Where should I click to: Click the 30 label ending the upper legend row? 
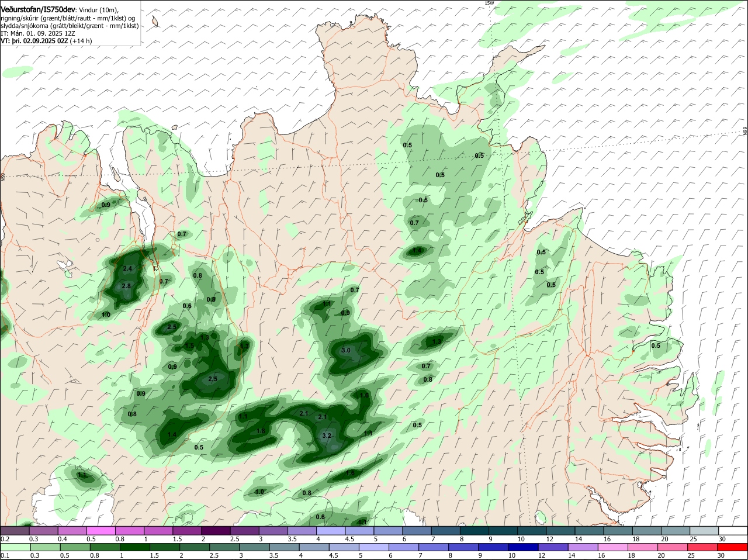tap(721, 538)
